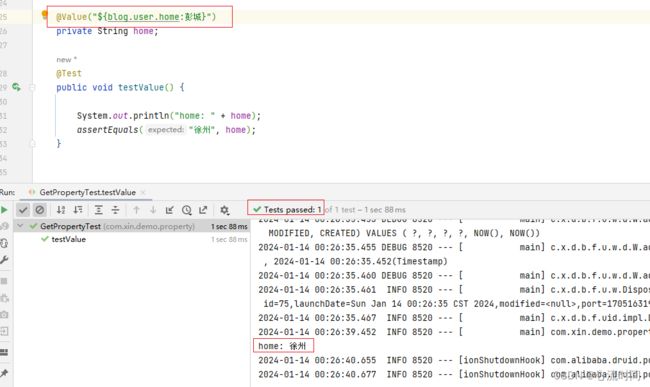Screen dimensions: 650x387
Task: Click the green Rerun test button
Action: point(4,210)
